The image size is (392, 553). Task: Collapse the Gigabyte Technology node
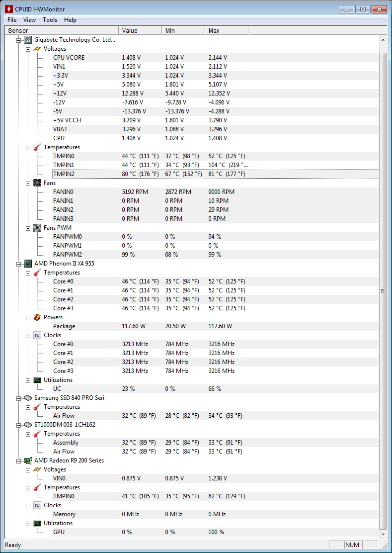(x=18, y=40)
